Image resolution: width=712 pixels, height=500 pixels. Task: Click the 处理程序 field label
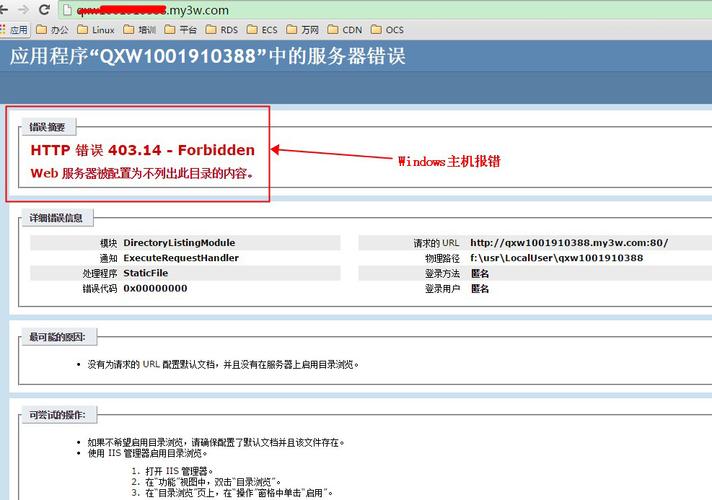100,273
